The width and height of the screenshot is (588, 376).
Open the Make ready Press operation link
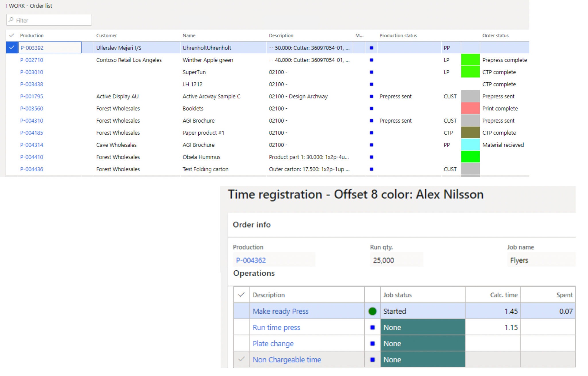pos(281,311)
